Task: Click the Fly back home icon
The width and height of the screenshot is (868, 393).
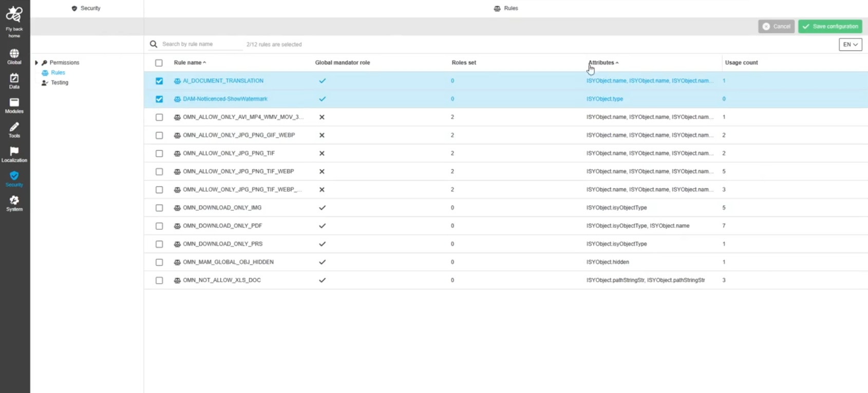Action: pyautogui.click(x=14, y=15)
